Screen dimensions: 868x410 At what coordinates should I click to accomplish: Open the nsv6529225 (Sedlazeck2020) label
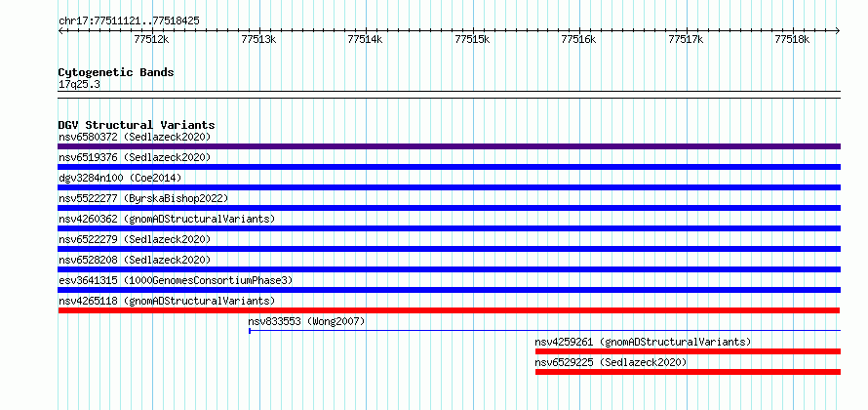click(612, 362)
